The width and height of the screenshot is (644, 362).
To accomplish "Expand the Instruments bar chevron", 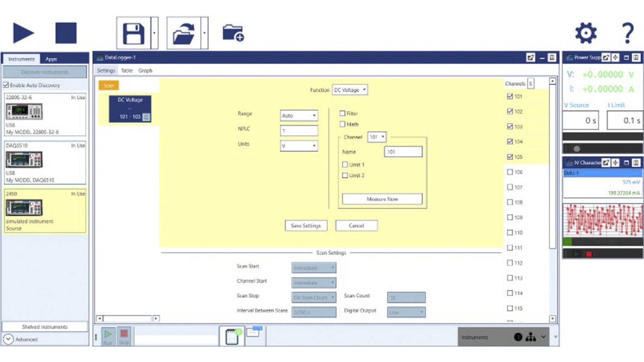I will (x=543, y=337).
